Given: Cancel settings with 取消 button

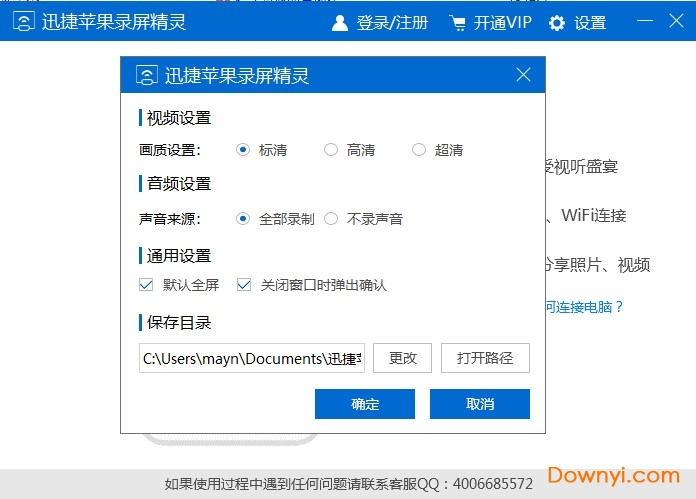Looking at the screenshot, I should [480, 404].
